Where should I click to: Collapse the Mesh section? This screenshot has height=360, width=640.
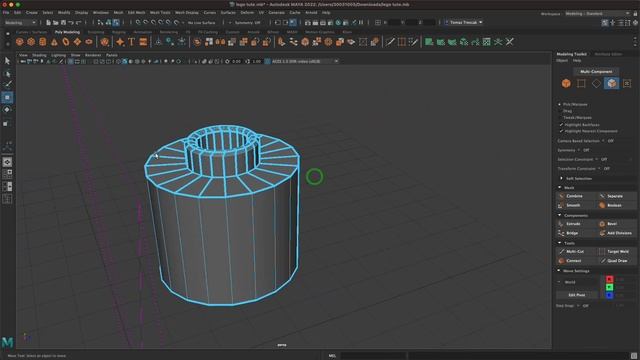click(x=560, y=188)
